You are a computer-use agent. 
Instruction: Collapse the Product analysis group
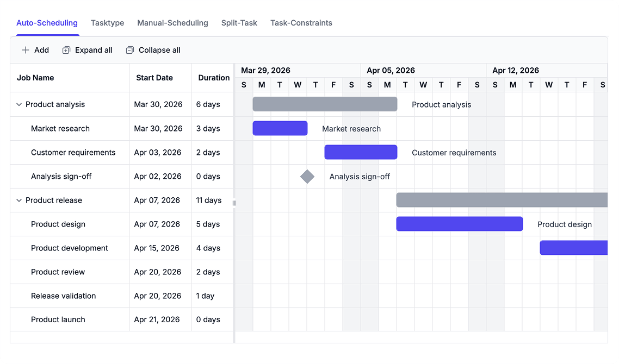[x=19, y=104]
